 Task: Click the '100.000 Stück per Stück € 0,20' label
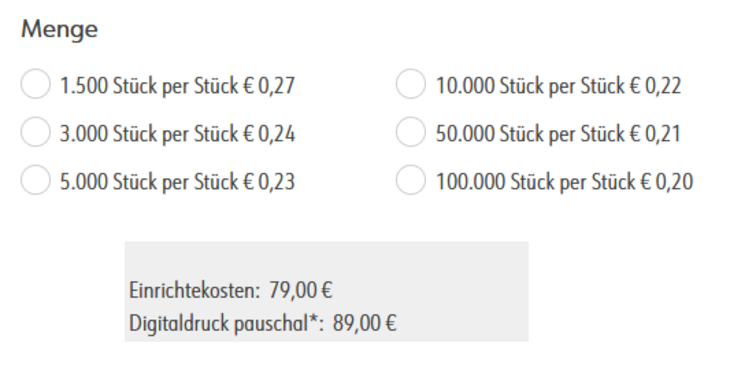coord(564,182)
